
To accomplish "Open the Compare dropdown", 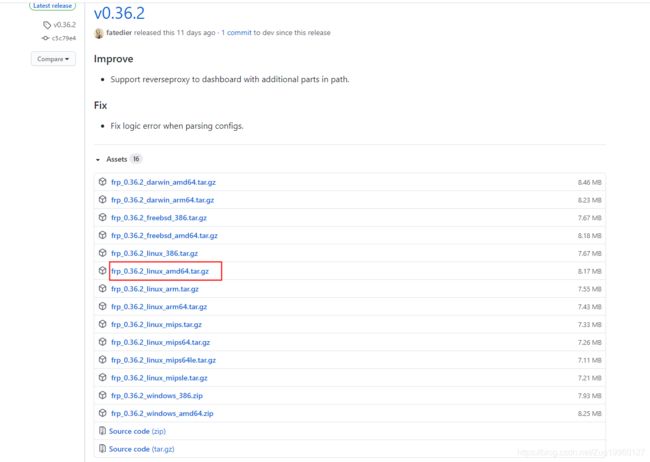I will click(x=53, y=59).
